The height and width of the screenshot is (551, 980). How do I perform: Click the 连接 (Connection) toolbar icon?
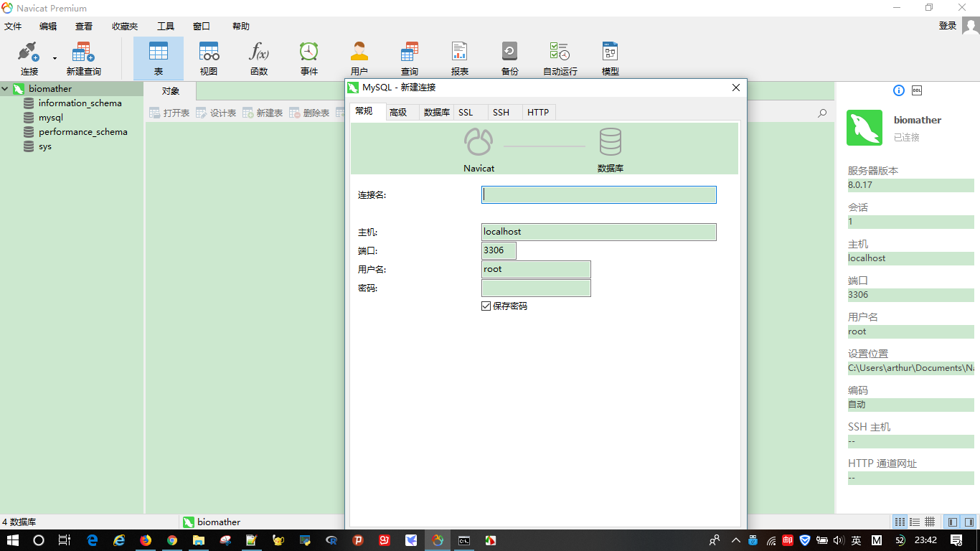click(29, 58)
